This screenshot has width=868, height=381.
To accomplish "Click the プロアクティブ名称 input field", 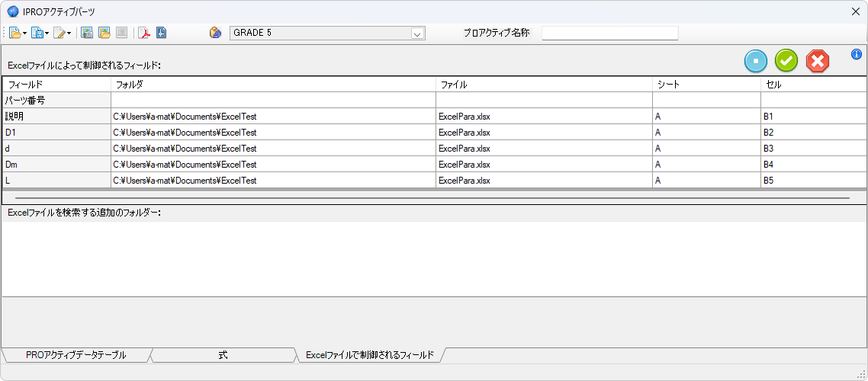I will pyautogui.click(x=610, y=34).
